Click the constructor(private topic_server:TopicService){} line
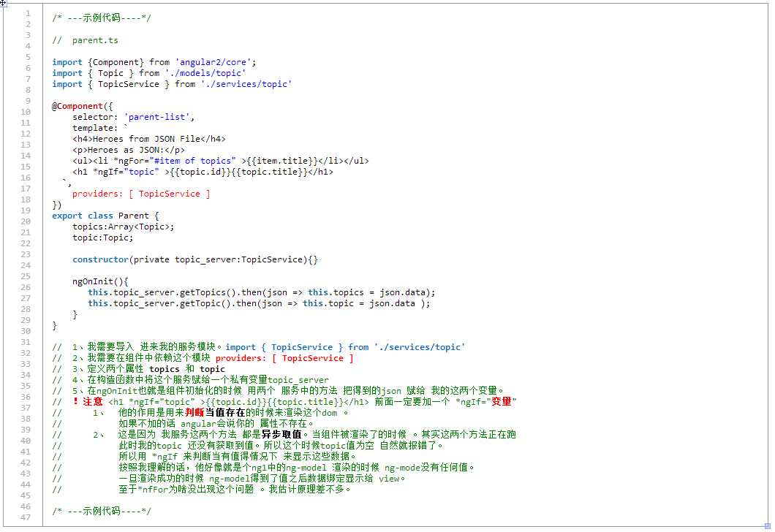The width and height of the screenshot is (775, 532). pos(194,259)
